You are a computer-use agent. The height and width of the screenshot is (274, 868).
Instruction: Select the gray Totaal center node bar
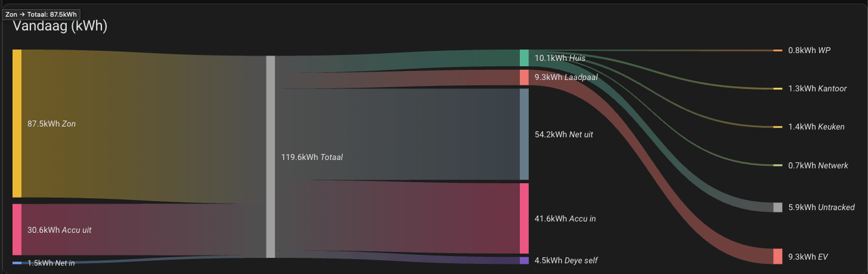coord(271,157)
